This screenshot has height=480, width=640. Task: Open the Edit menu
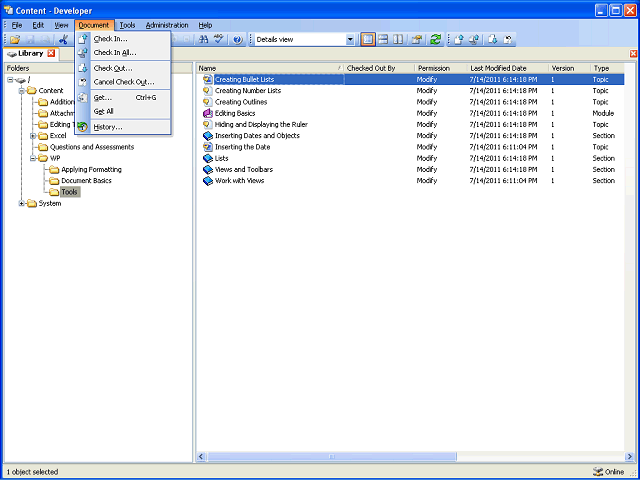(x=38, y=25)
